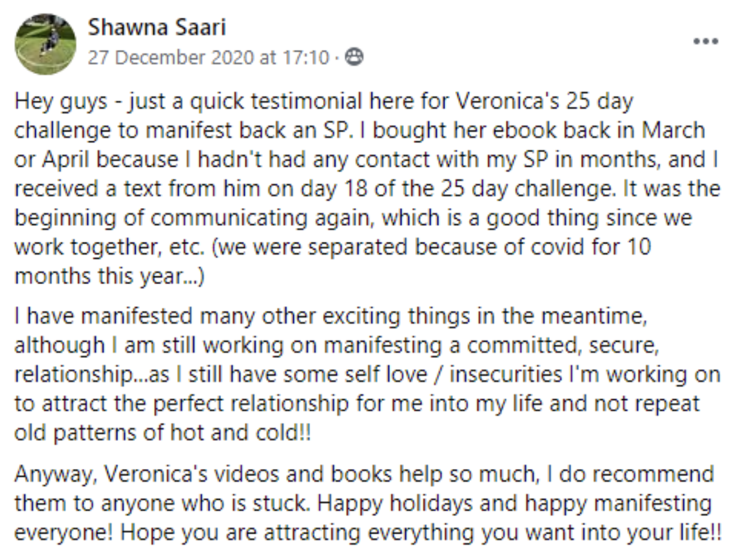This screenshot has height=560, width=753.
Task: Click the line starting 'received a text from him'
Action: click(367, 189)
